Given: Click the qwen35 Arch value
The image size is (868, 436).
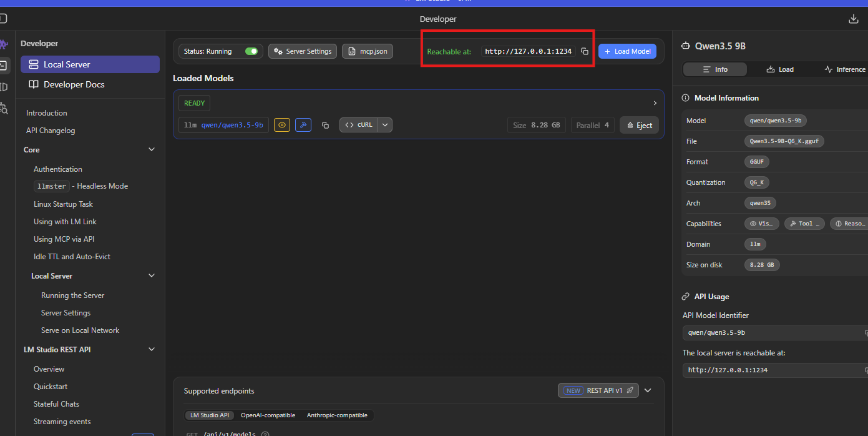Looking at the screenshot, I should pyautogui.click(x=760, y=203).
